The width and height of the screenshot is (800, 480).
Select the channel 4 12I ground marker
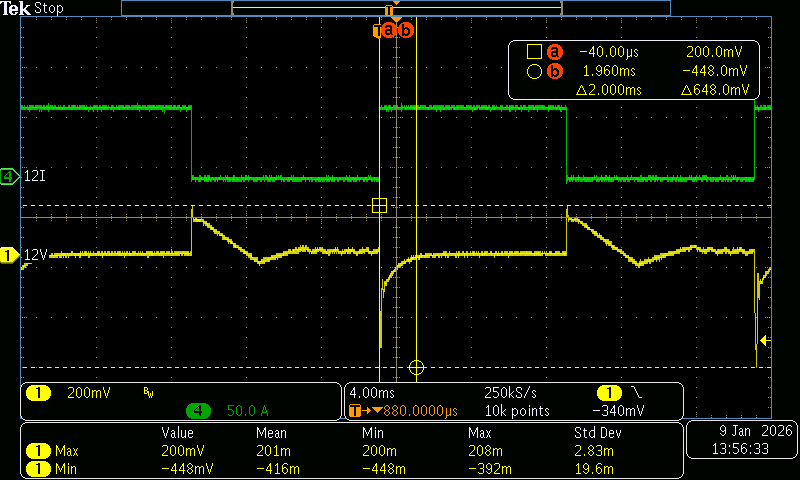click(x=10, y=177)
